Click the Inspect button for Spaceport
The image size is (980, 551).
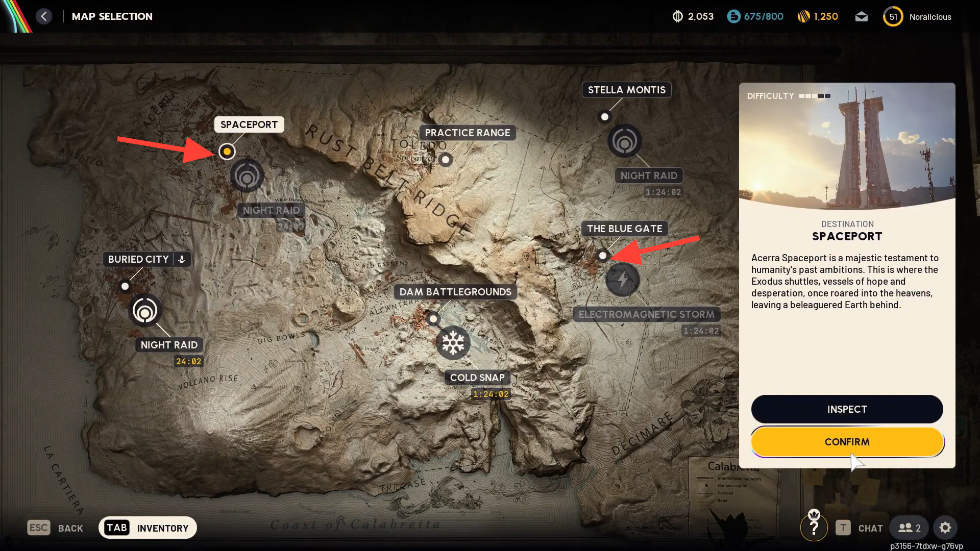[x=846, y=409]
